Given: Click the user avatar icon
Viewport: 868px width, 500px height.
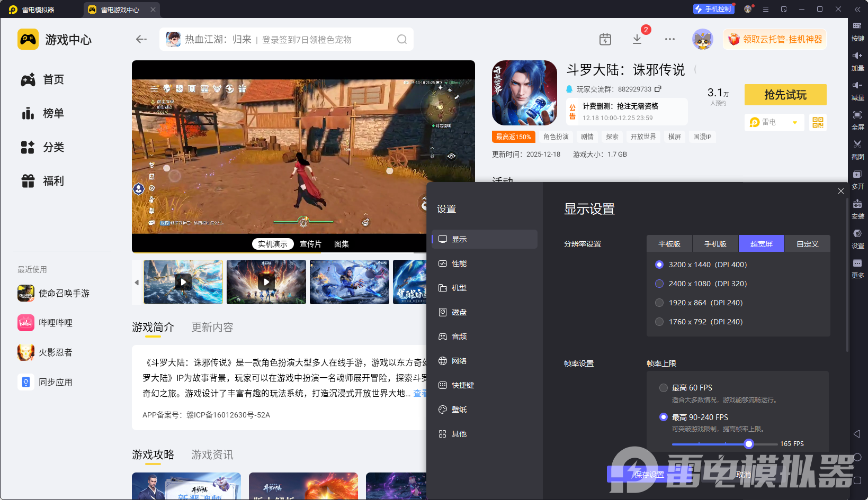Looking at the screenshot, I should [703, 39].
